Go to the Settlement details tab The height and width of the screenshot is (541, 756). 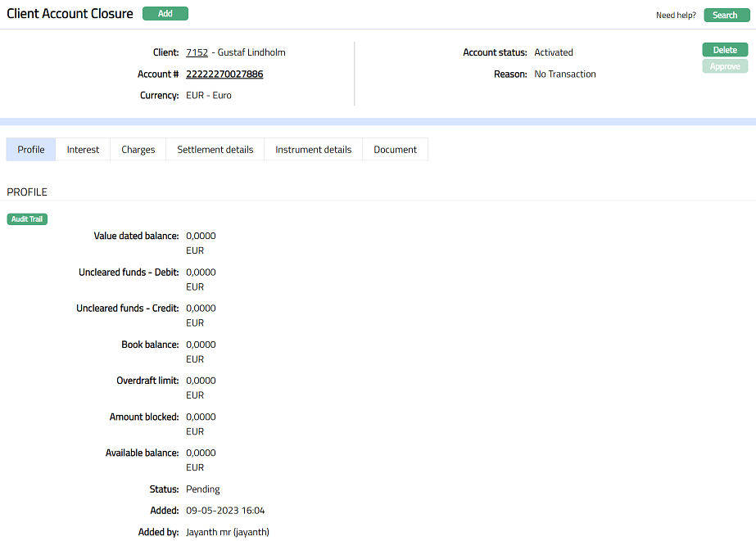pyautogui.click(x=215, y=150)
